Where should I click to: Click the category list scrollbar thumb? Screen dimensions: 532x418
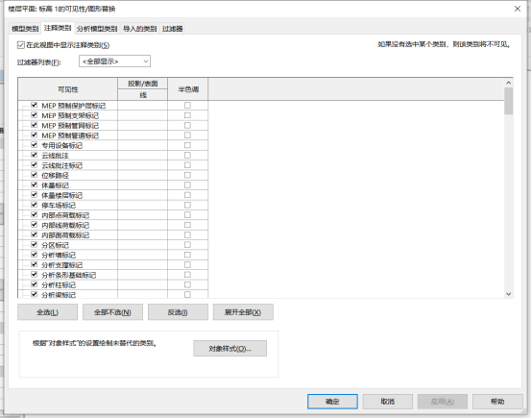click(508, 101)
